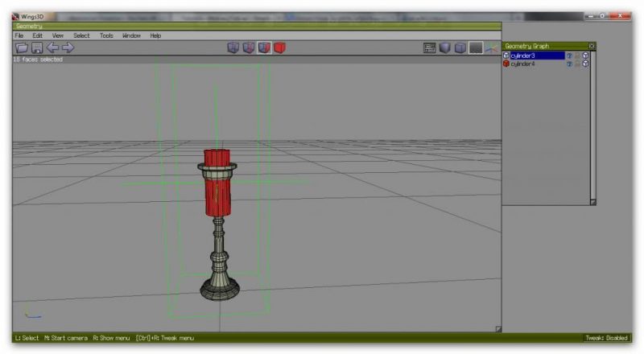The width and height of the screenshot is (644, 354).
Task: Switch to body selection mode red cube
Action: (x=279, y=48)
